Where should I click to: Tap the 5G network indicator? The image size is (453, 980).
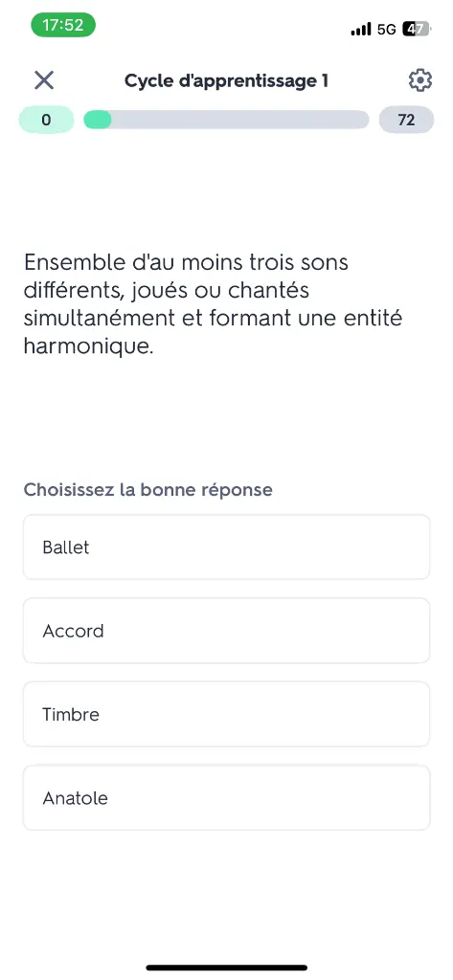click(387, 30)
